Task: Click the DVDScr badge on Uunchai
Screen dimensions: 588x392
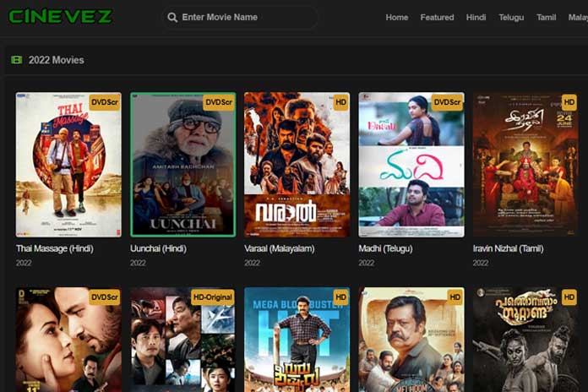Action: pyautogui.click(x=219, y=102)
